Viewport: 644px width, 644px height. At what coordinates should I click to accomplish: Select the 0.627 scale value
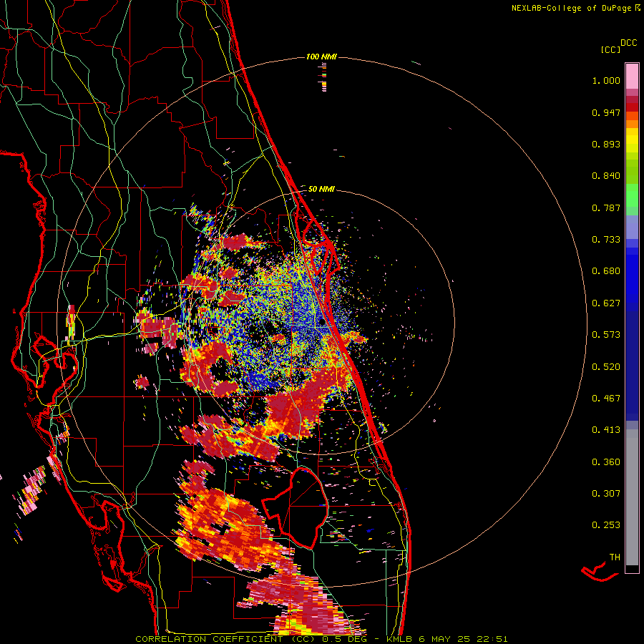coord(606,303)
